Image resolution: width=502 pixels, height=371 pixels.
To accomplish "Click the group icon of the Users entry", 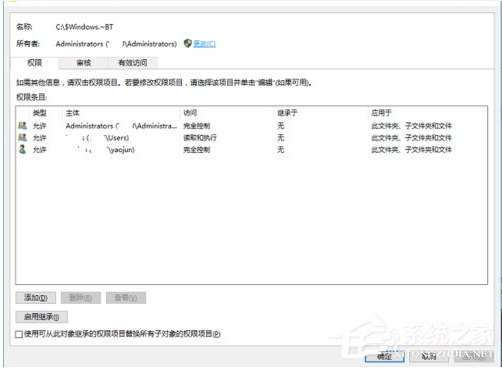I will coord(22,137).
